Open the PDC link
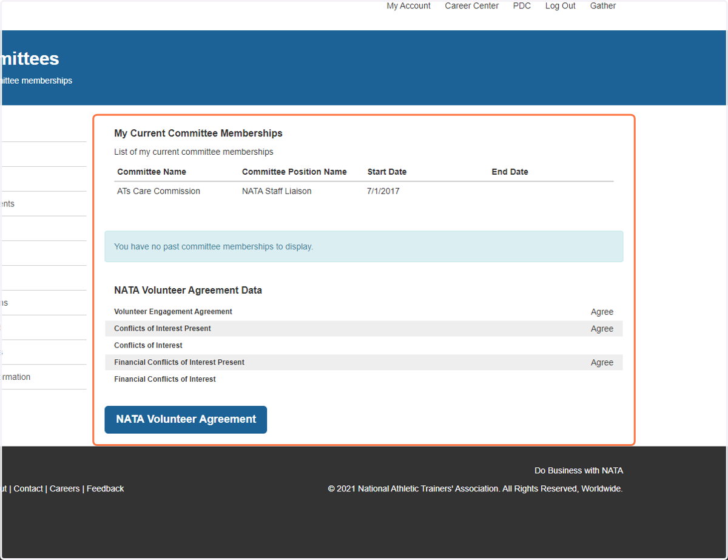 (522, 6)
